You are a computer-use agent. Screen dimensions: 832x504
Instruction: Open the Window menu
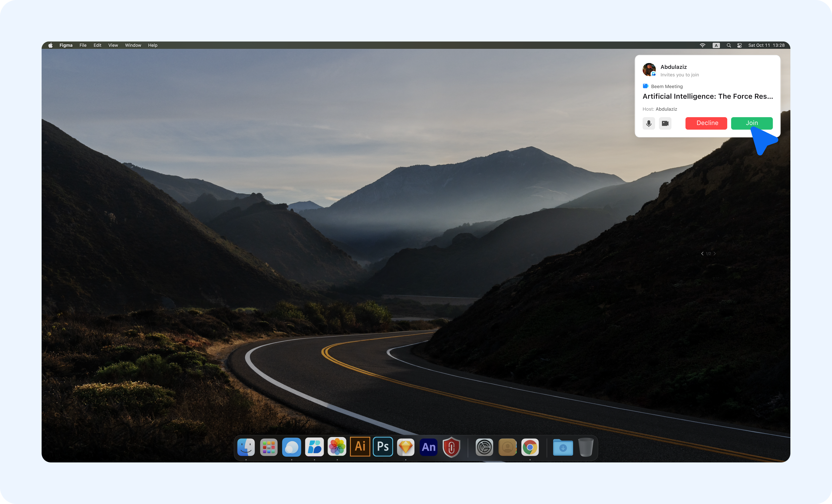click(x=133, y=45)
